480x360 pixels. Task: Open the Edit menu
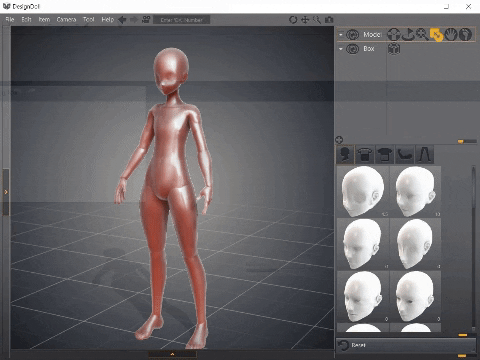click(26, 20)
